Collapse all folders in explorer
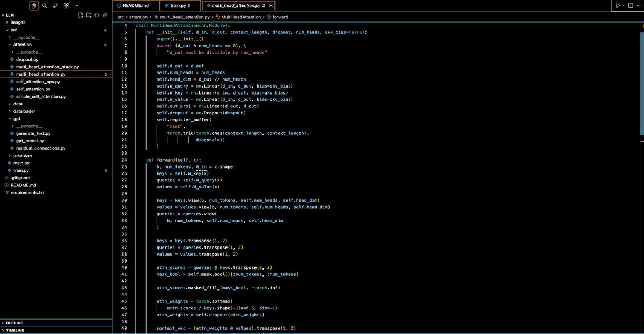The height and width of the screenshot is (334, 644). click(x=105, y=16)
